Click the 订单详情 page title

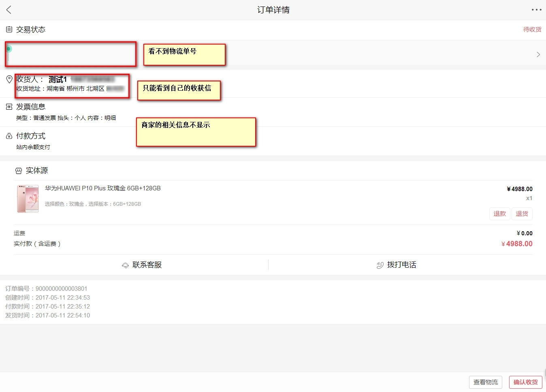pos(273,10)
